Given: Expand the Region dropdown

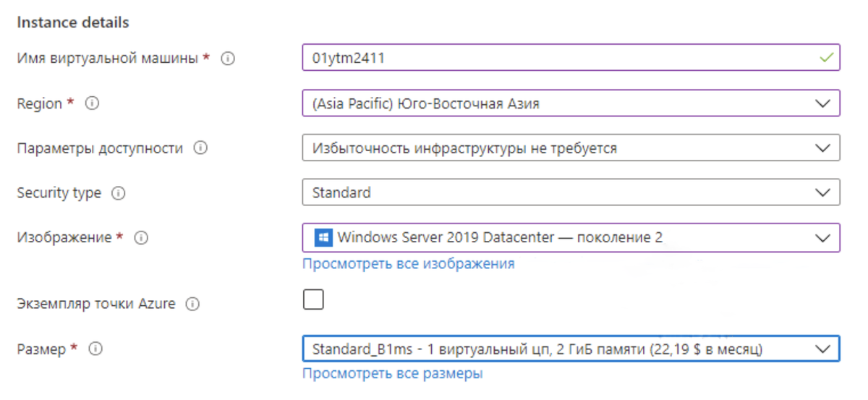Looking at the screenshot, I should (x=571, y=103).
